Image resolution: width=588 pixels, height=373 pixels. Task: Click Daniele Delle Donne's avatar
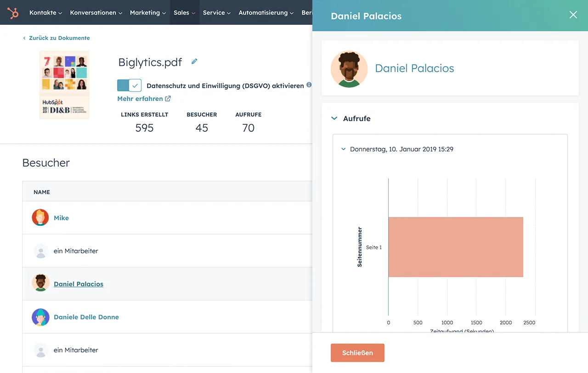[40, 317]
